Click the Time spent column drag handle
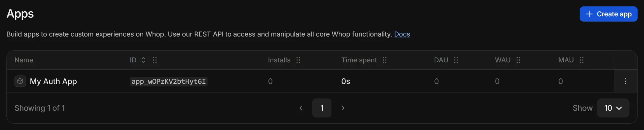644x130 pixels. click(384, 60)
